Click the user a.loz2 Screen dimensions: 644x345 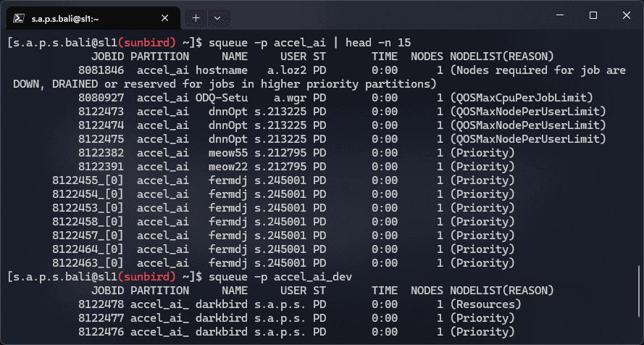[x=287, y=70]
